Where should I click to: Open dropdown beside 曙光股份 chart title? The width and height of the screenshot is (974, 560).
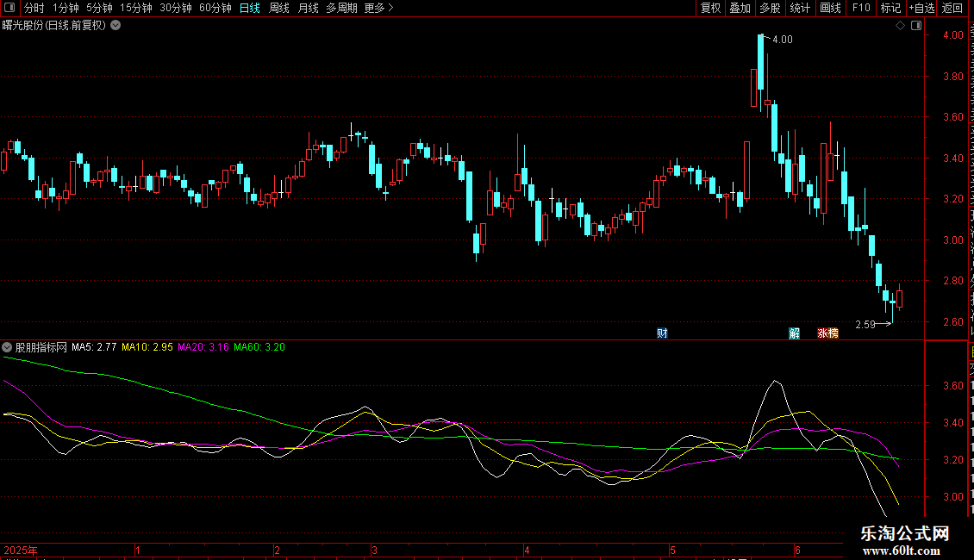tap(116, 26)
